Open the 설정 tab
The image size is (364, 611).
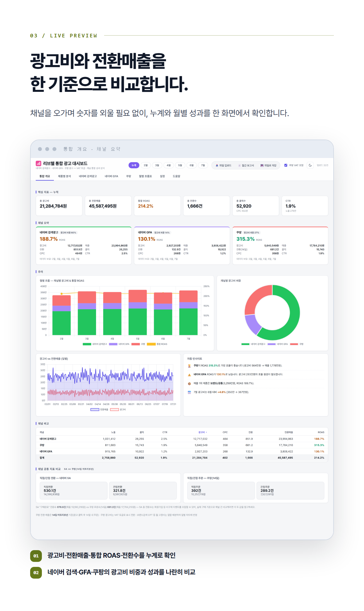tap(162, 176)
